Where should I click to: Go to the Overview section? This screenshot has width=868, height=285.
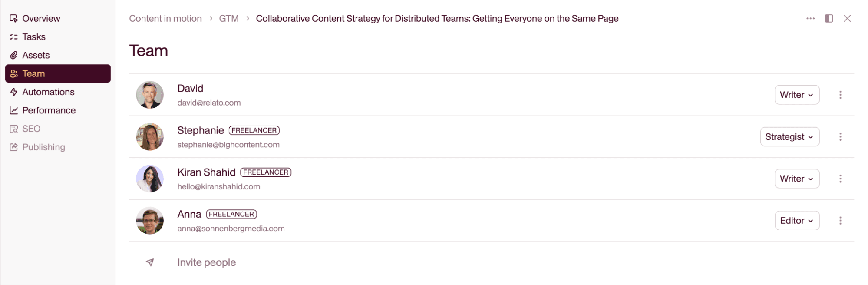(41, 18)
